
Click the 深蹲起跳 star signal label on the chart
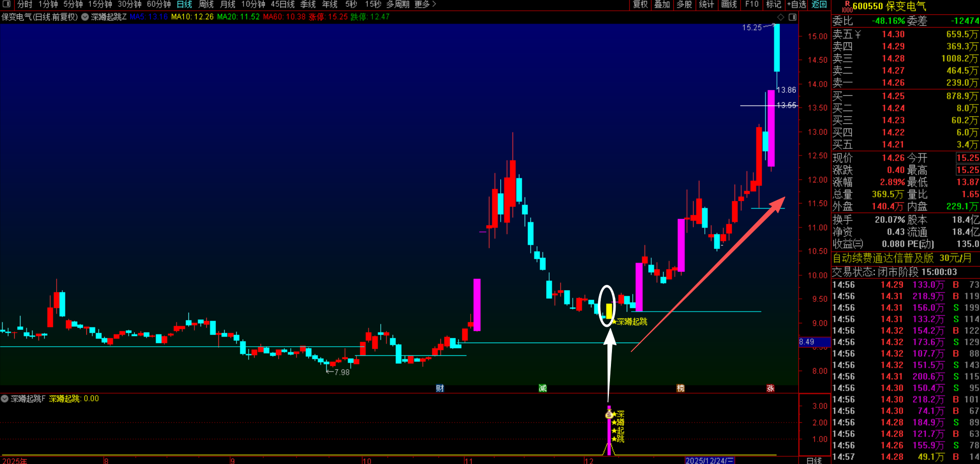[629, 322]
